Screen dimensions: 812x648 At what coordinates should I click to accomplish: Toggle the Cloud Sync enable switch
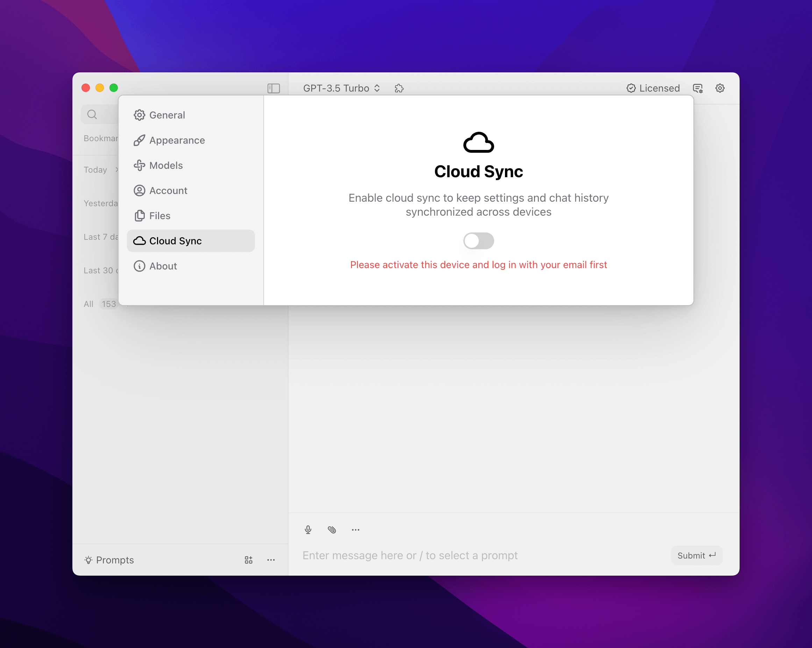tap(478, 240)
